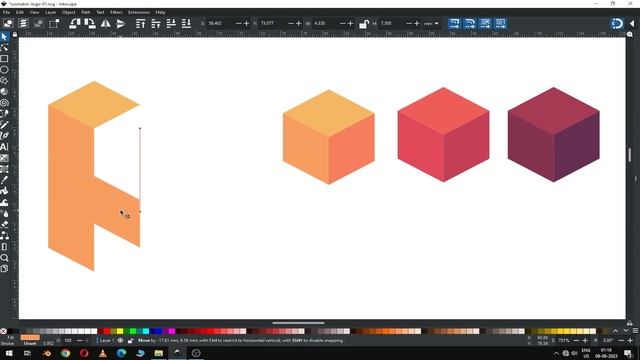The height and width of the screenshot is (360, 640).
Task: Click the X coordinate input field
Action: (220, 24)
